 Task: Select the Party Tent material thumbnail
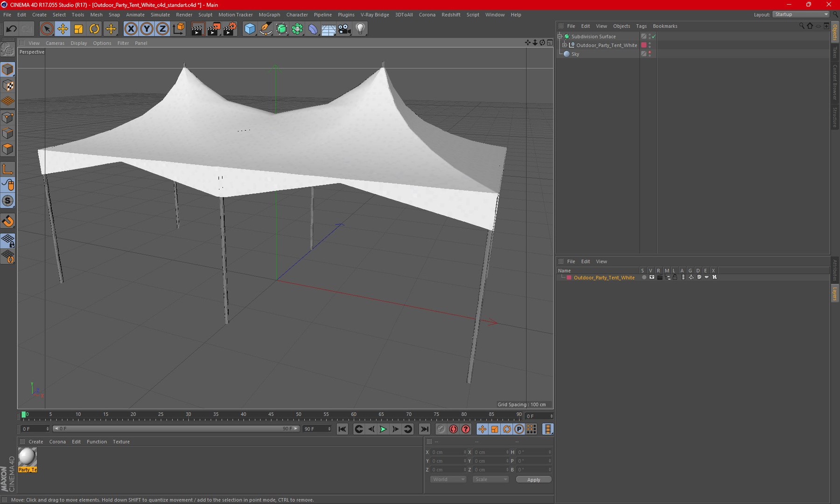(28, 460)
